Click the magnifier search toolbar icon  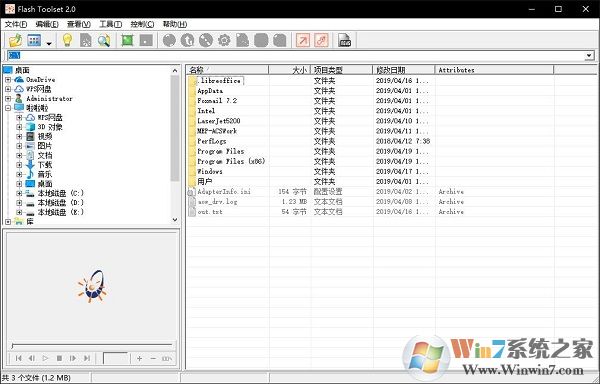pos(104,40)
